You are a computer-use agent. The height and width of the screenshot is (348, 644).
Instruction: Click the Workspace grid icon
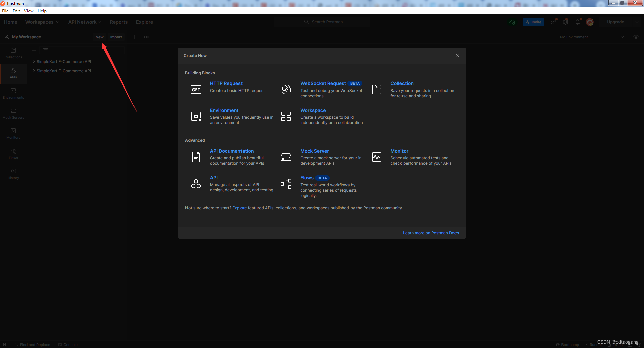pos(286,116)
